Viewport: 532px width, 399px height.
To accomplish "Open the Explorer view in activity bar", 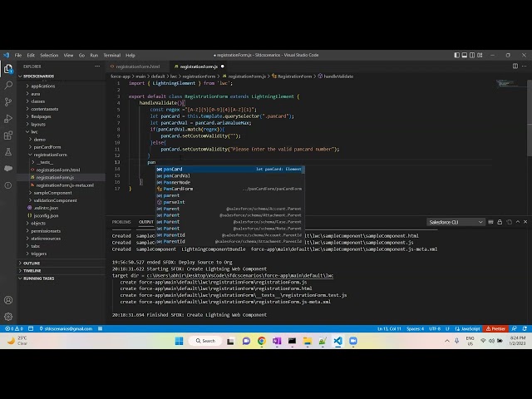I will point(8,69).
